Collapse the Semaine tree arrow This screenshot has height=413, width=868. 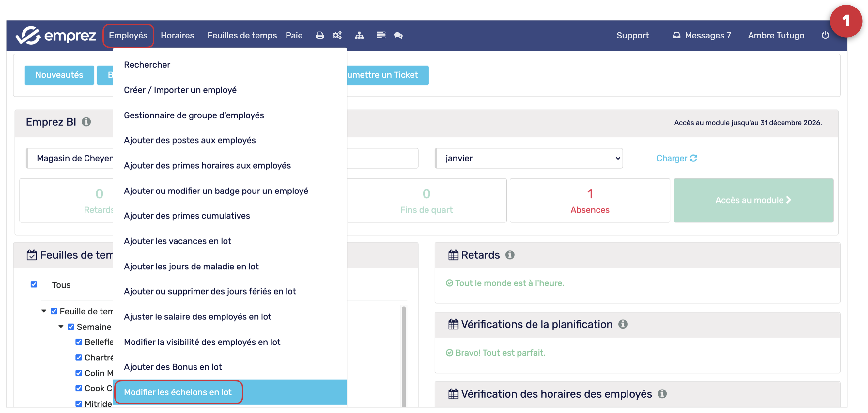coord(61,327)
